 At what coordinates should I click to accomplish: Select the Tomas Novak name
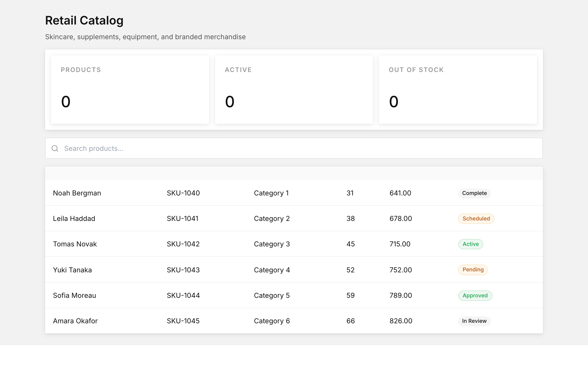coord(75,244)
